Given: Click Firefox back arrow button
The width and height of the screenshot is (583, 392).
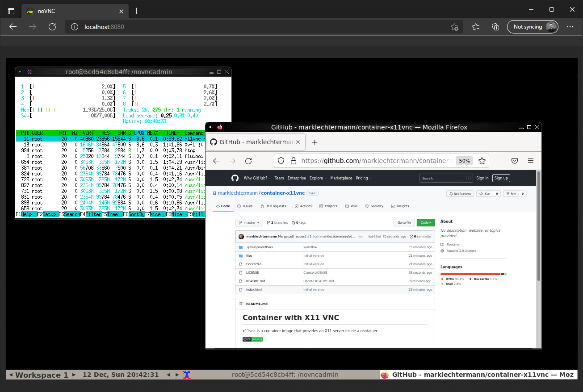Looking at the screenshot, I should tap(216, 161).
